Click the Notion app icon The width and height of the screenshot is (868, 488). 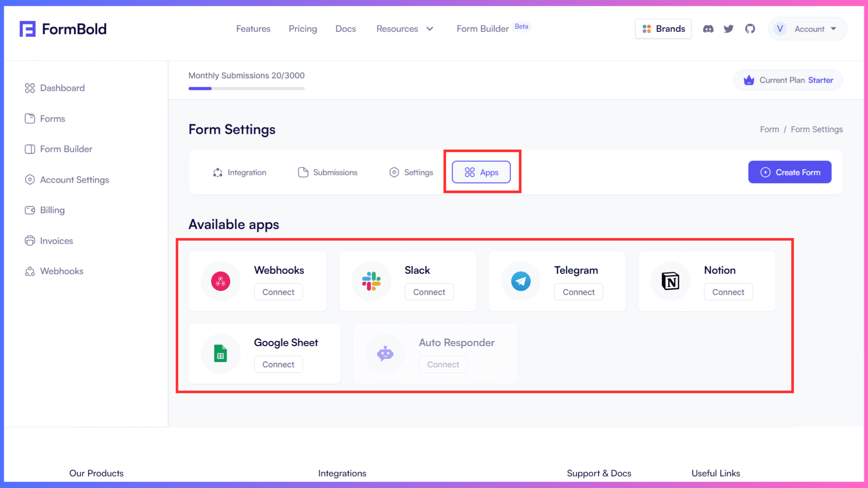click(x=670, y=281)
